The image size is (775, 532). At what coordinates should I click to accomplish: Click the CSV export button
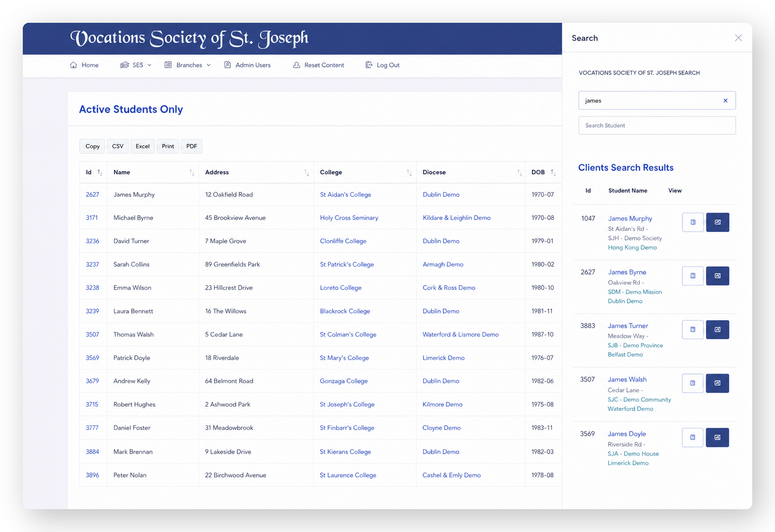(118, 146)
